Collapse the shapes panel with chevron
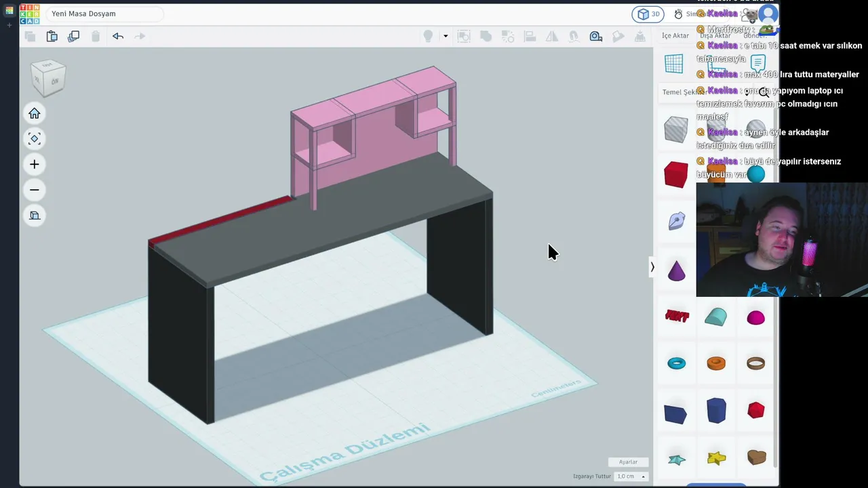Screen dimensions: 868x488 click(x=652, y=267)
